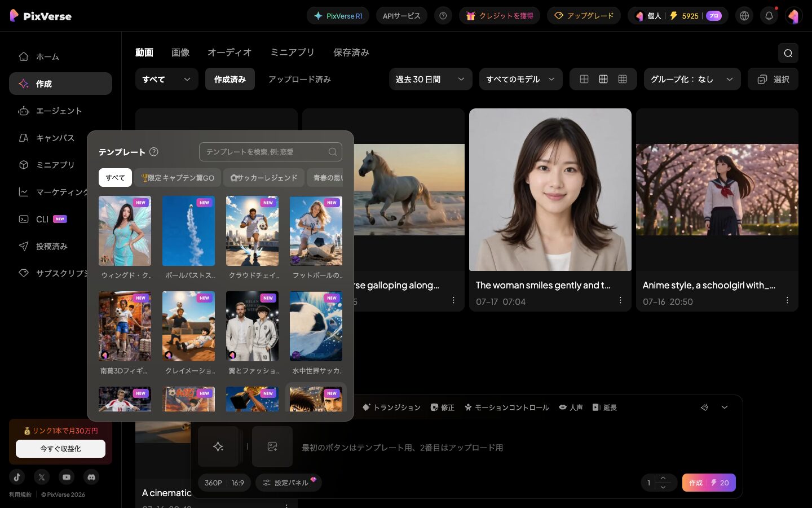Click the アップグレード button

pos(584,16)
